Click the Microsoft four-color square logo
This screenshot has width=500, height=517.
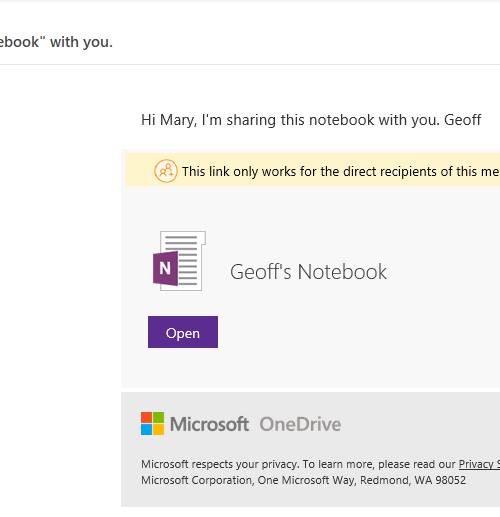click(152, 424)
